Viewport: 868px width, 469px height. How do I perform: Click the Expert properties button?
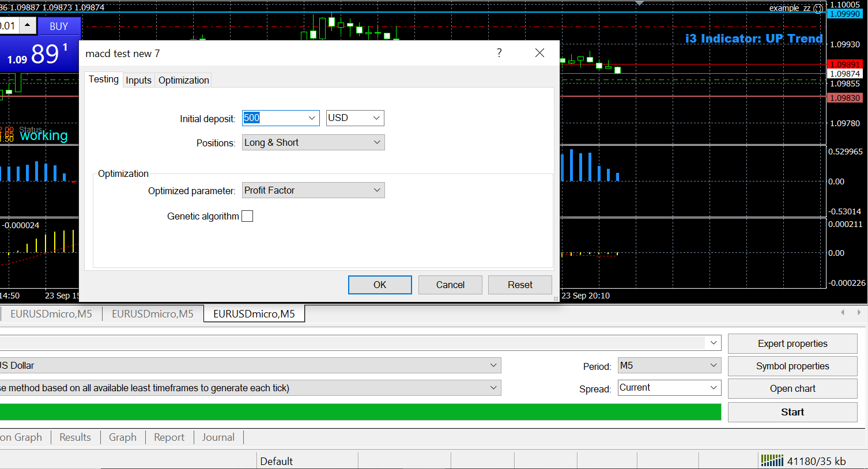pos(792,343)
